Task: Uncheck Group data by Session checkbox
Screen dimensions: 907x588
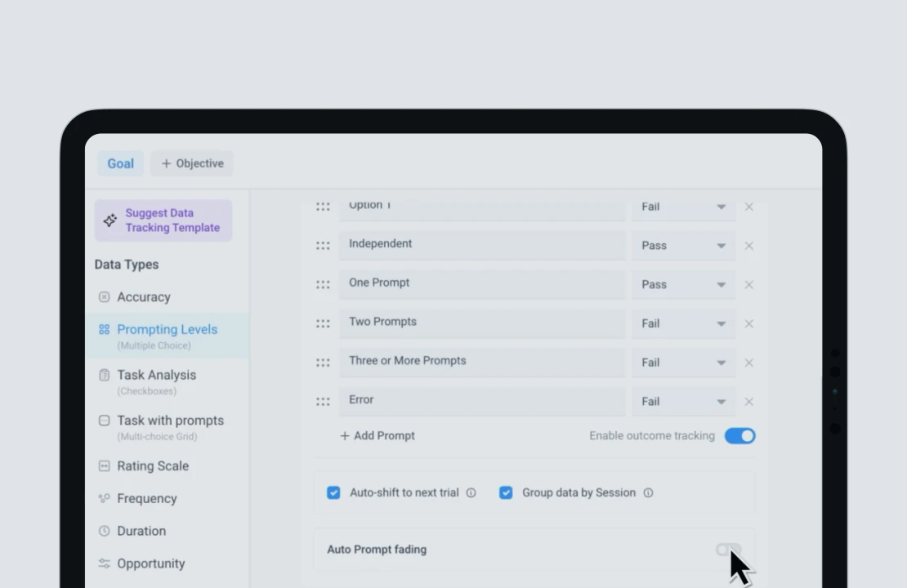Action: click(x=506, y=493)
